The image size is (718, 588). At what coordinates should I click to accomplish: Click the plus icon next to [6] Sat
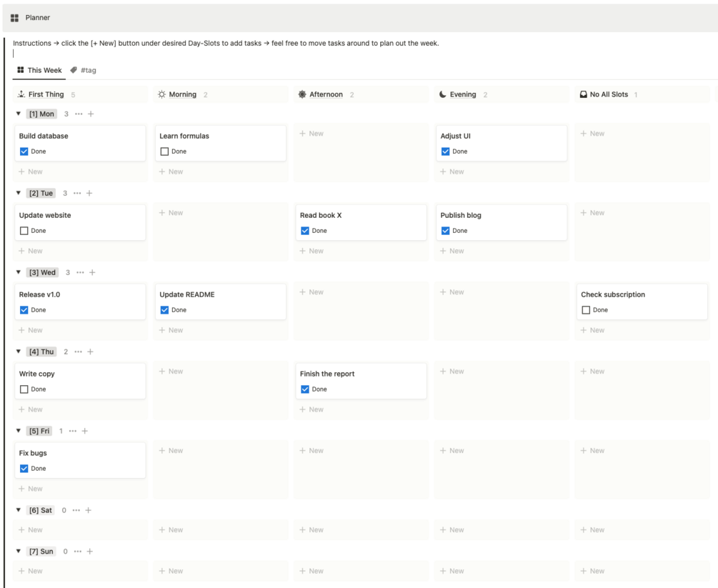point(89,511)
